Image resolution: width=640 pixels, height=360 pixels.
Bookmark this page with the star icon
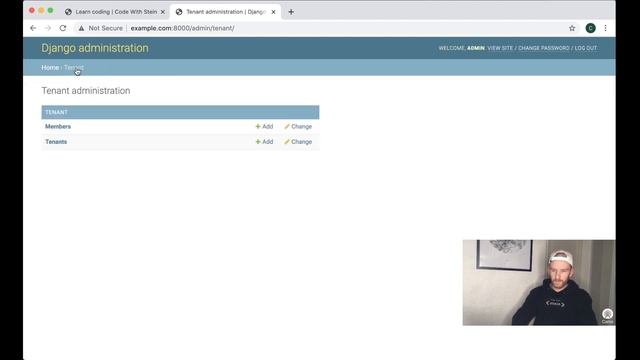coord(572,28)
